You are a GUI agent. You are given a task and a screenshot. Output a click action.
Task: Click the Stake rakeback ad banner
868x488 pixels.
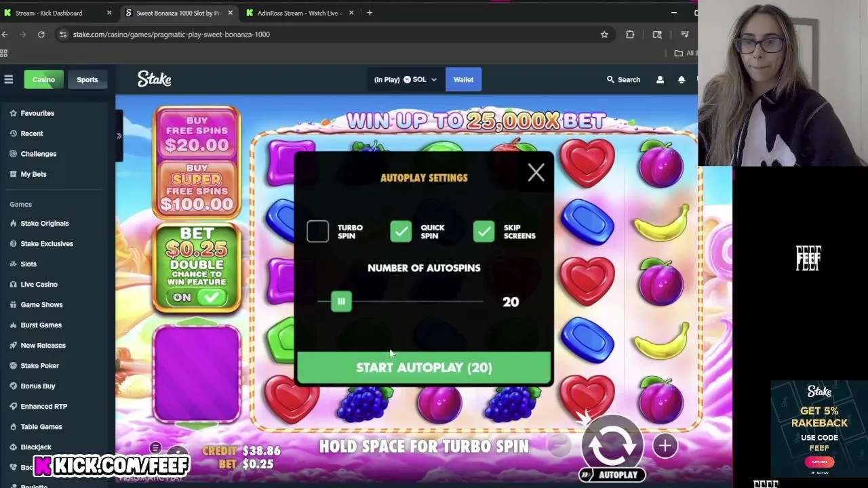click(819, 428)
